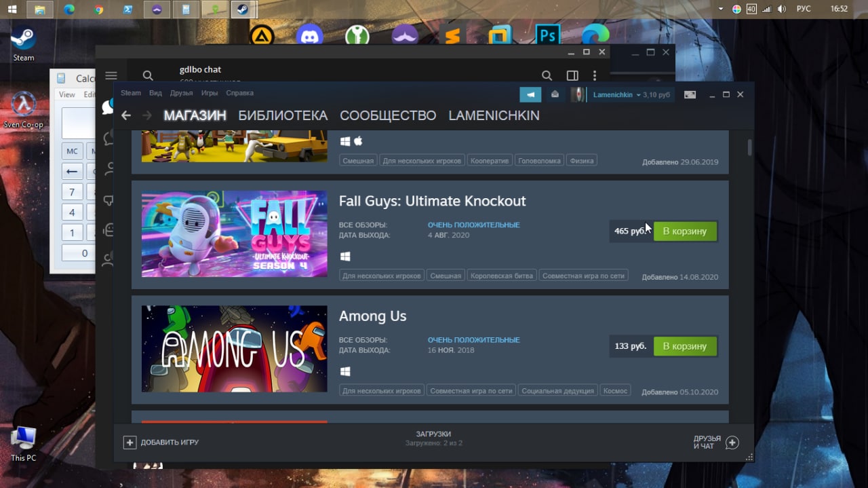Click the Steam taskbar button
The height and width of the screenshot is (488, 868).
pyautogui.click(x=243, y=10)
